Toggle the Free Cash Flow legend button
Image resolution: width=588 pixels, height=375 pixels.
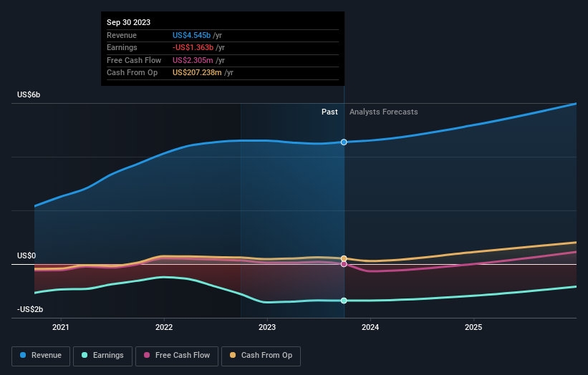coord(177,356)
